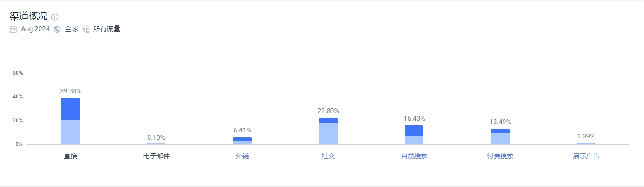Click the Aug 2024 date text
The width and height of the screenshot is (644, 187).
point(35,29)
